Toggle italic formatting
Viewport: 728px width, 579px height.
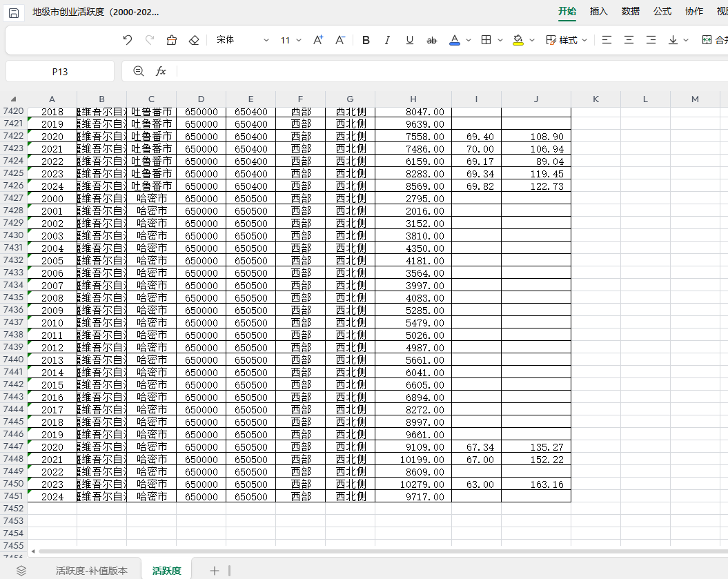point(388,40)
